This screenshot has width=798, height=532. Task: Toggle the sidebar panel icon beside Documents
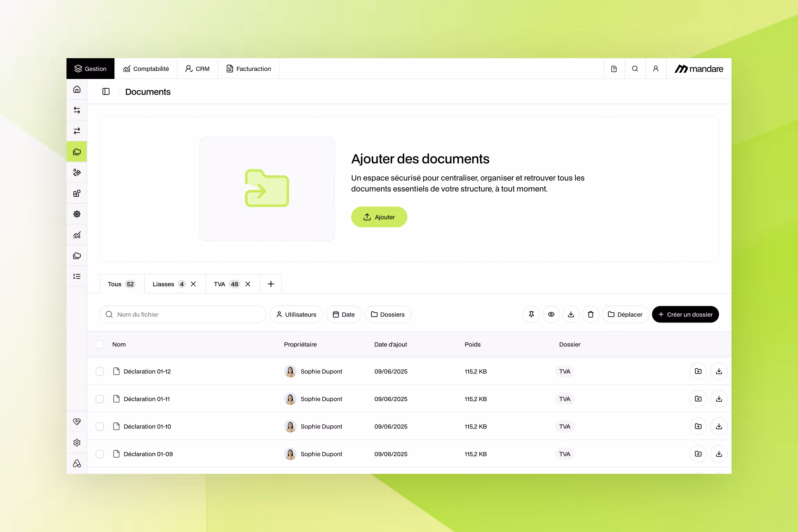pyautogui.click(x=106, y=91)
